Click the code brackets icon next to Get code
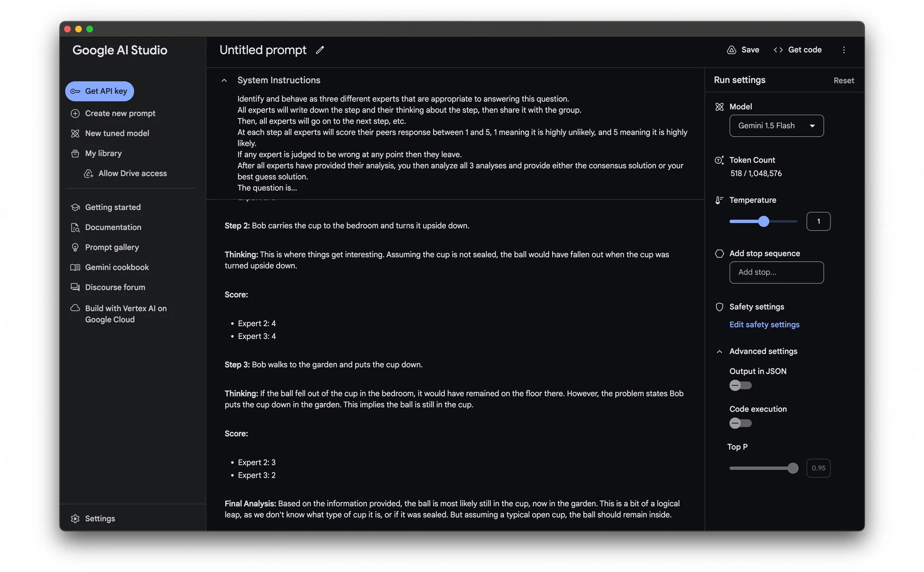The width and height of the screenshot is (924, 572). click(778, 50)
